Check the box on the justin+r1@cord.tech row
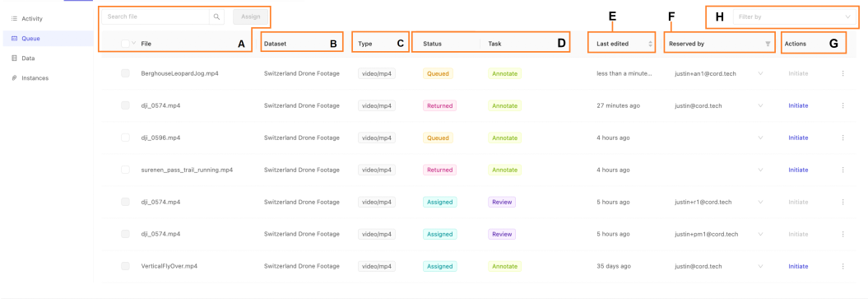Image resolution: width=868 pixels, height=299 pixels. (125, 202)
